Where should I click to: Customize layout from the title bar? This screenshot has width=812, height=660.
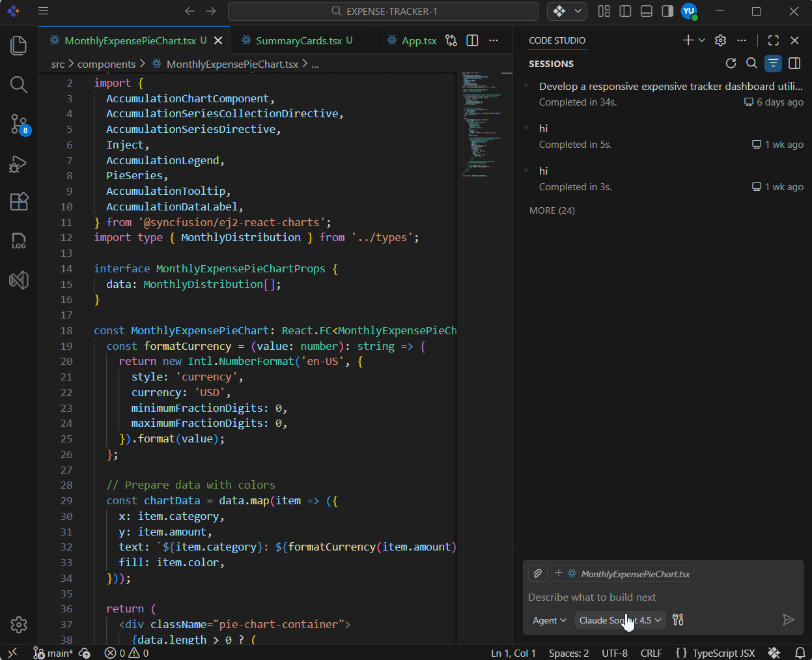604,11
